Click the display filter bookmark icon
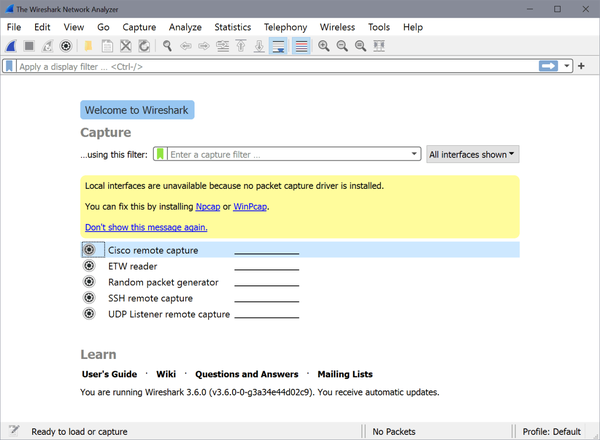Screen dimensions: 600x440 [x=9, y=66]
